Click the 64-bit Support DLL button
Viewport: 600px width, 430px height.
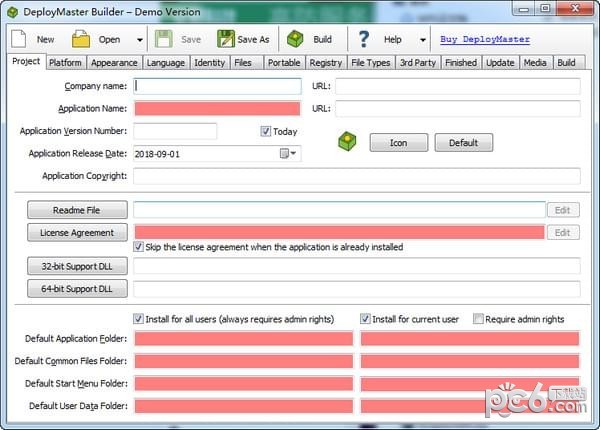click(77, 289)
